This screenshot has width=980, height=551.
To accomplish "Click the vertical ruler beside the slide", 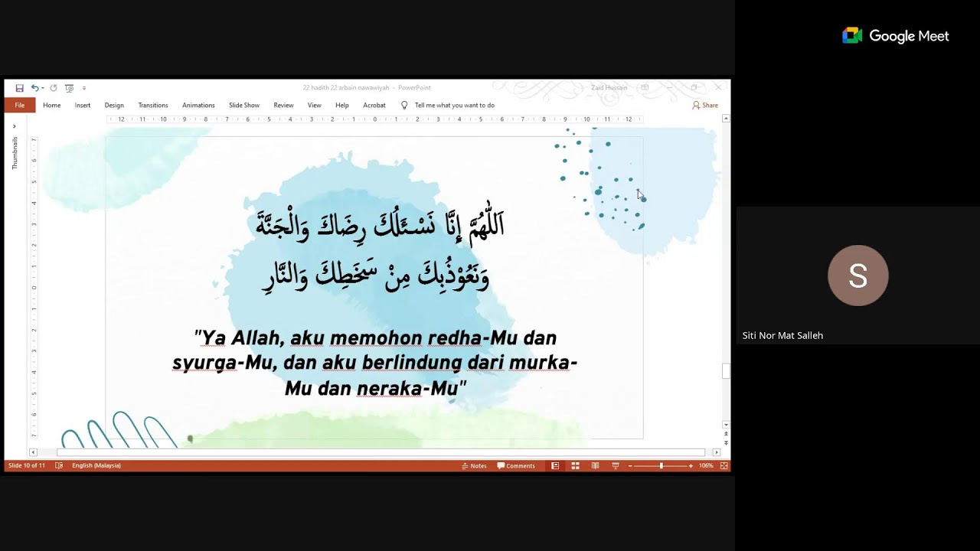I will tap(34, 287).
